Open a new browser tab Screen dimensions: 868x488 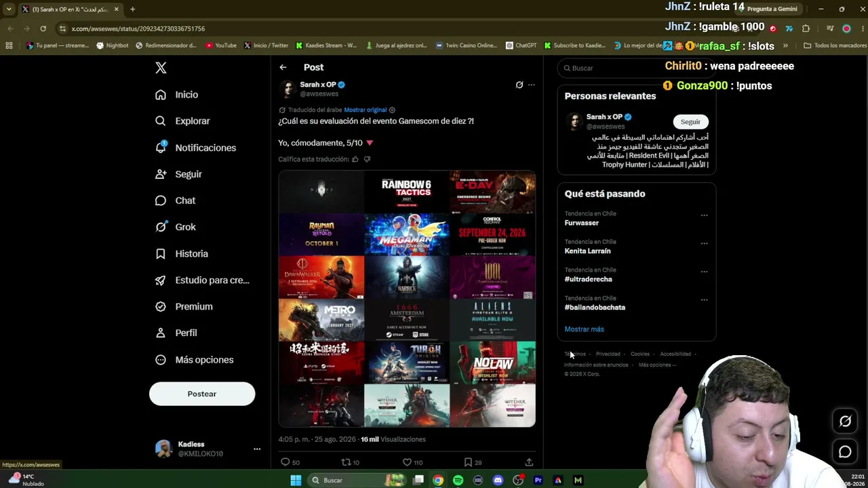132,9
